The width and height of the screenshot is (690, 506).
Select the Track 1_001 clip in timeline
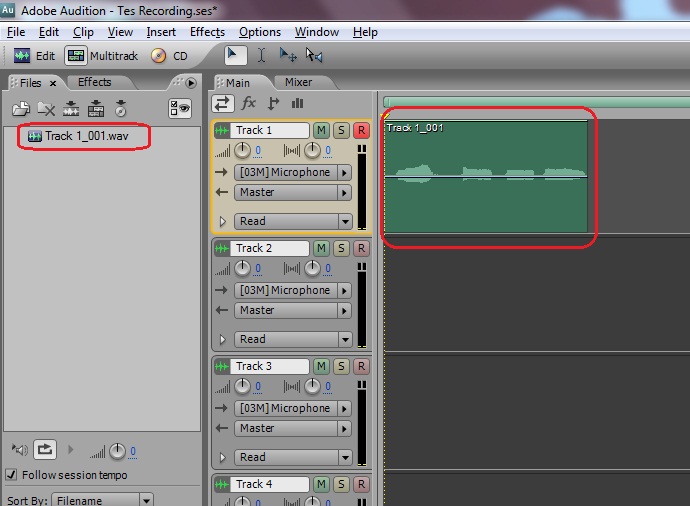click(486, 176)
